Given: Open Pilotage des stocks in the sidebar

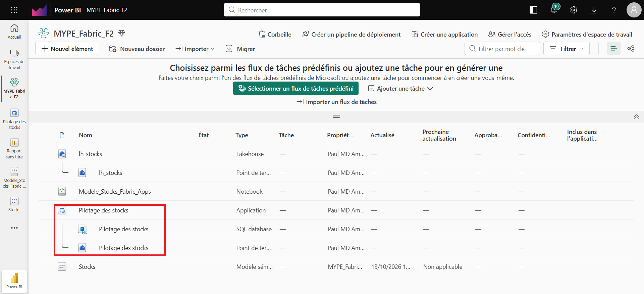Looking at the screenshot, I should [x=14, y=119].
